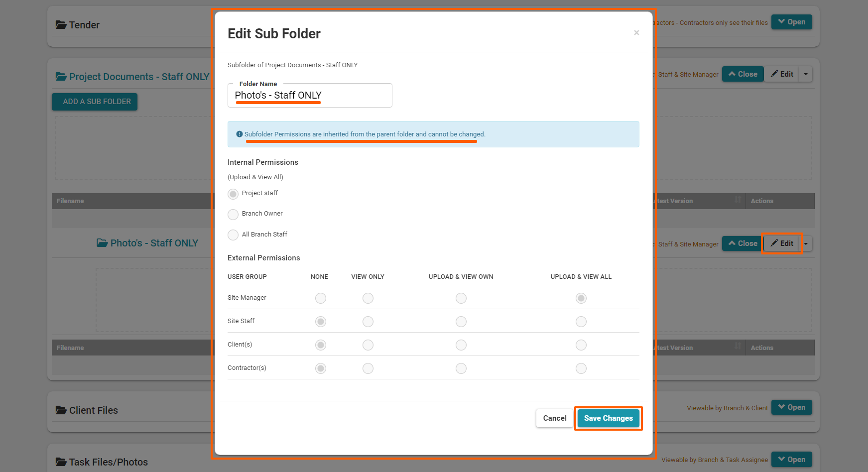The height and width of the screenshot is (472, 868).
Task: Open dropdown arrow beside Photo's subfolder Edit
Action: point(806,244)
